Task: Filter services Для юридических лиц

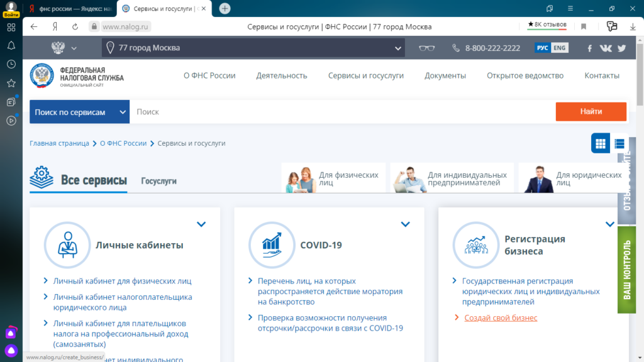Action: tap(574, 178)
